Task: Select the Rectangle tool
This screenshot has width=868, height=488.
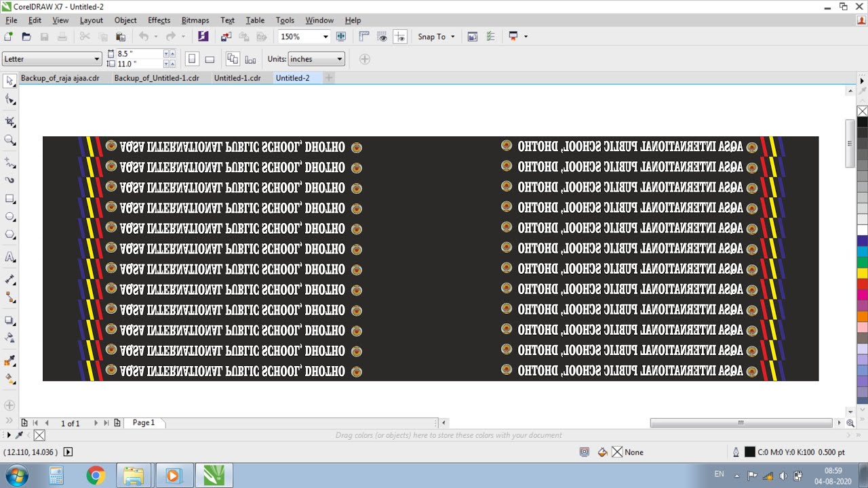Action: pos(9,199)
